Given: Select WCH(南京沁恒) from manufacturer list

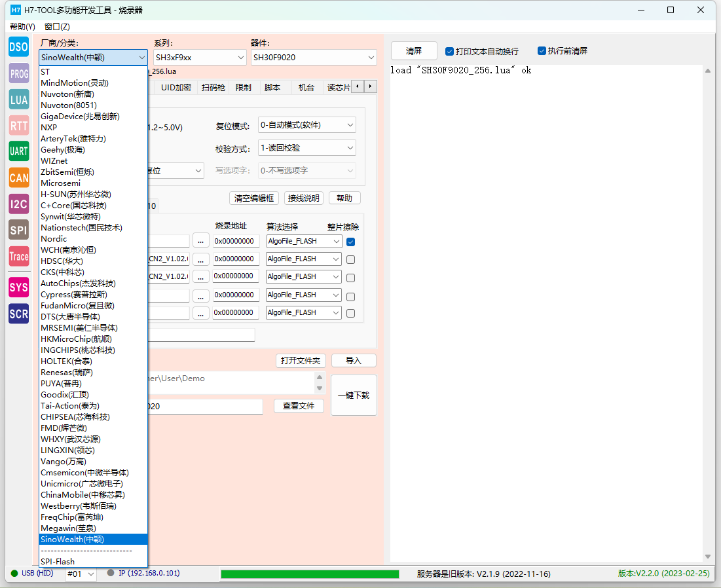Looking at the screenshot, I should pyautogui.click(x=93, y=249).
